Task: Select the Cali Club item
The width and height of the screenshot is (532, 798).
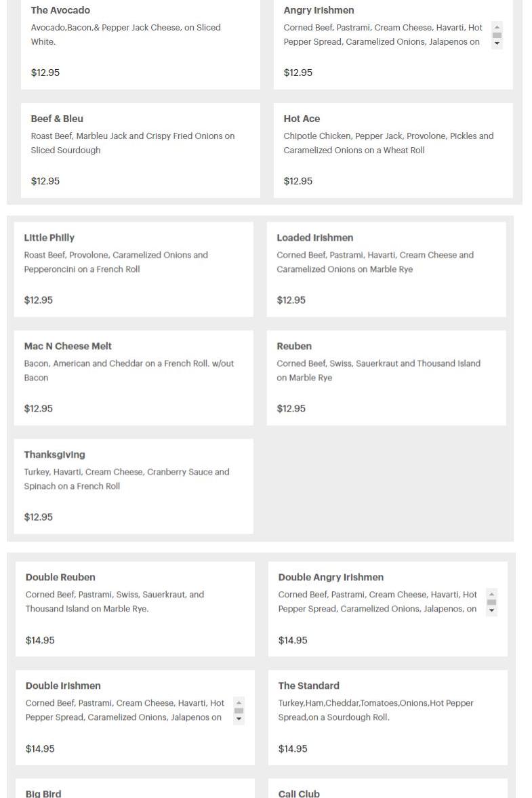Action: (299, 793)
